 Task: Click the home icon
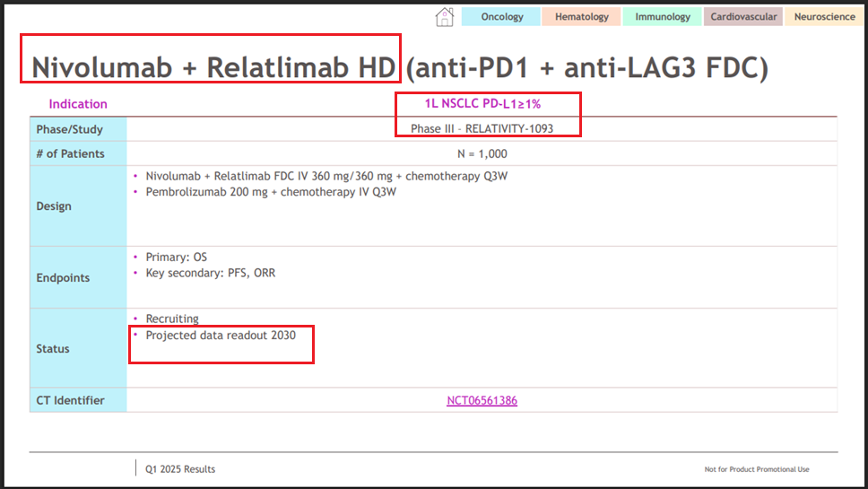[445, 17]
